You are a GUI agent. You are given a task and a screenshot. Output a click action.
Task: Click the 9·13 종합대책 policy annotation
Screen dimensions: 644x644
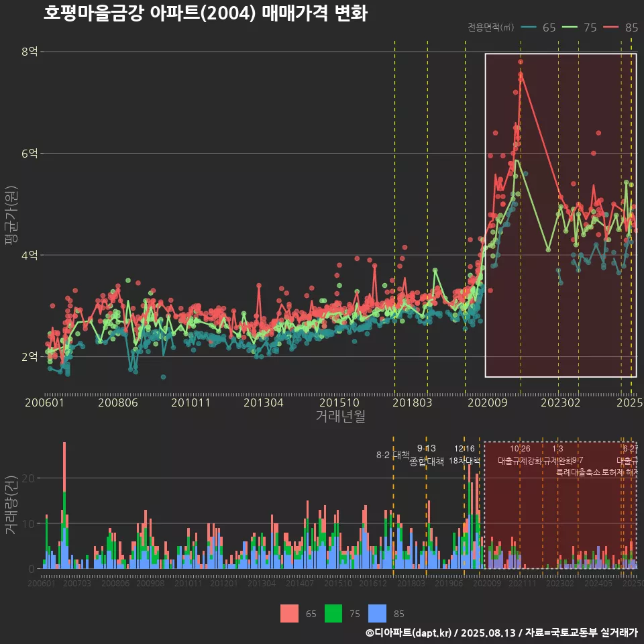427,455
